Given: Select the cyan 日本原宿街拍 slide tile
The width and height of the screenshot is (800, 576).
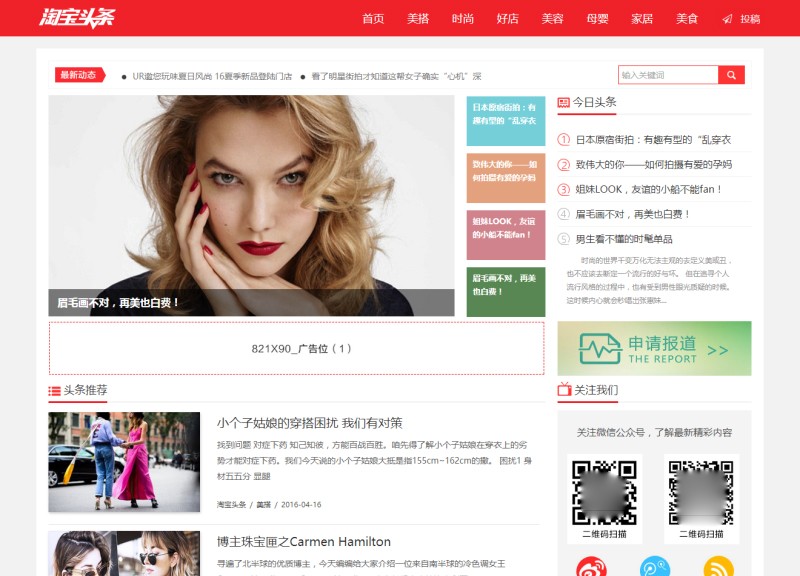Looking at the screenshot, I should [506, 121].
